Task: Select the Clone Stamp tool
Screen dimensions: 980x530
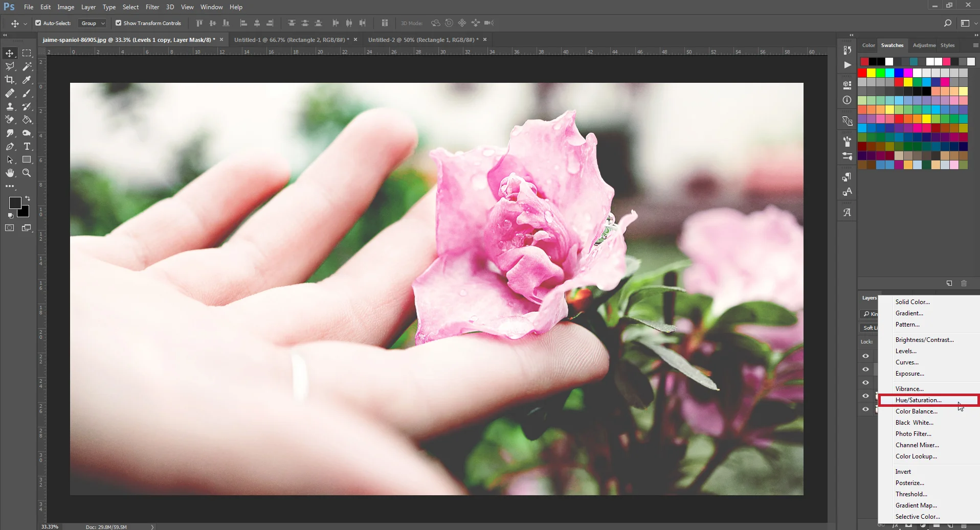Action: (10, 106)
